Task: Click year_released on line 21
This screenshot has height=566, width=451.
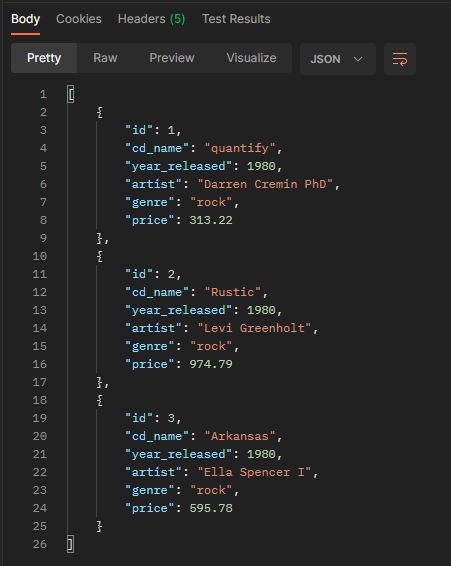Action: pyautogui.click(x=178, y=454)
